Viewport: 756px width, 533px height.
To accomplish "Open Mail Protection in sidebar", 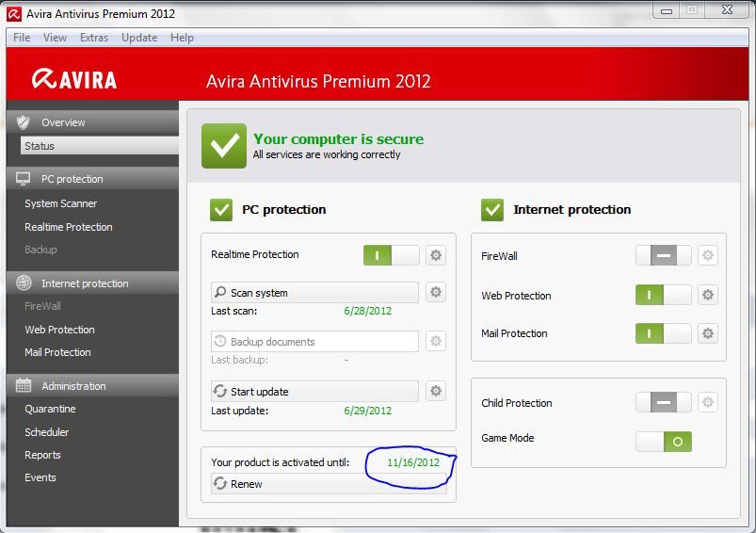I will [57, 352].
